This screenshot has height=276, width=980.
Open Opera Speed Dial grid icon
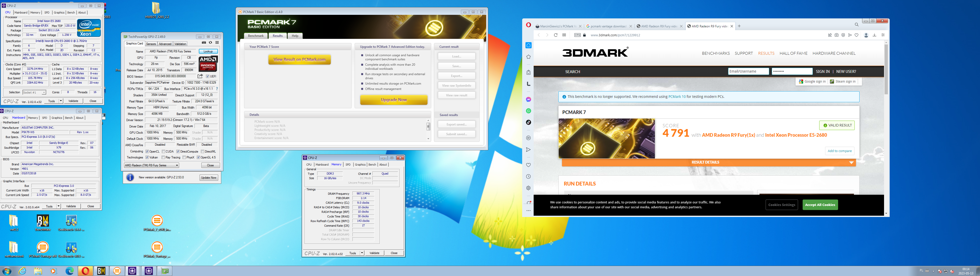click(x=564, y=35)
